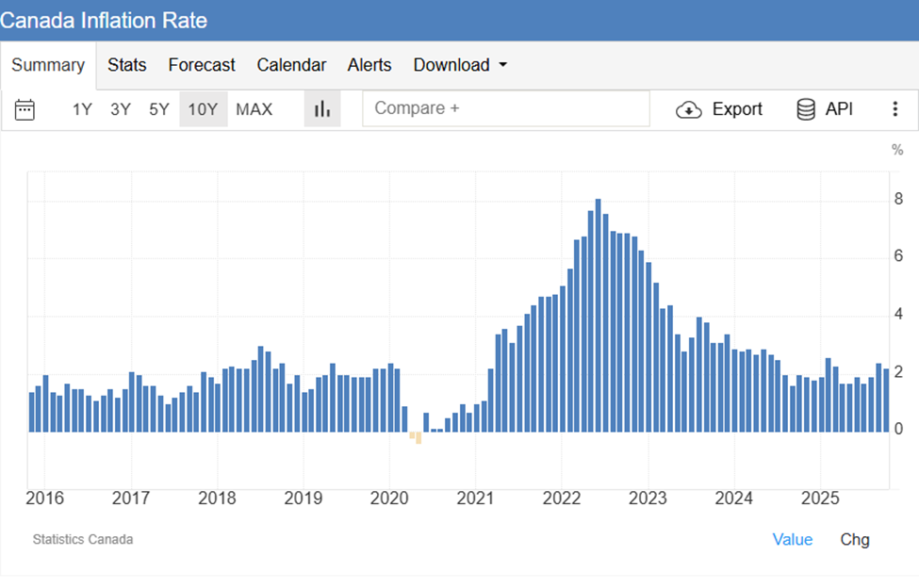Expand the Download dropdown menu
Image resolution: width=919 pixels, height=588 pixels.
(460, 65)
